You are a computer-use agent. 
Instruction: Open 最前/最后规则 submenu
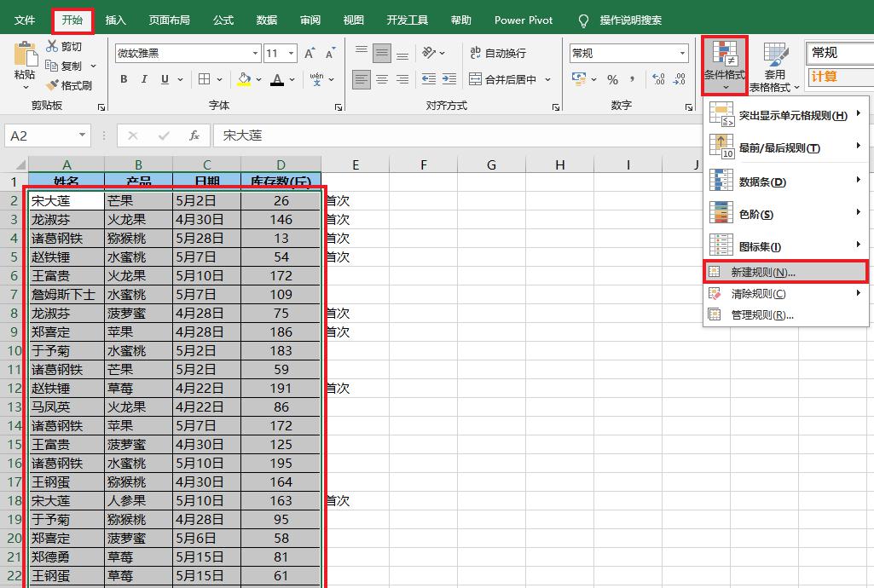tap(785, 147)
